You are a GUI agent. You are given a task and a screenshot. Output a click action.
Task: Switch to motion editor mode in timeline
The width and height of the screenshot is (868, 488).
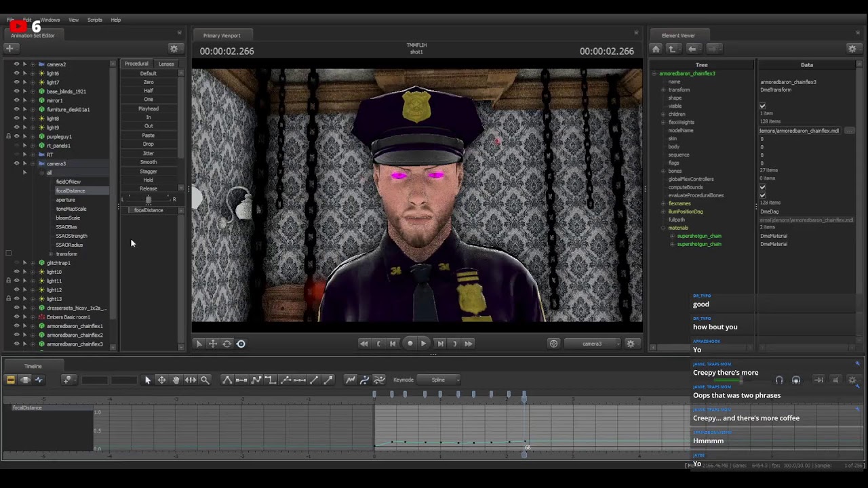(x=25, y=380)
